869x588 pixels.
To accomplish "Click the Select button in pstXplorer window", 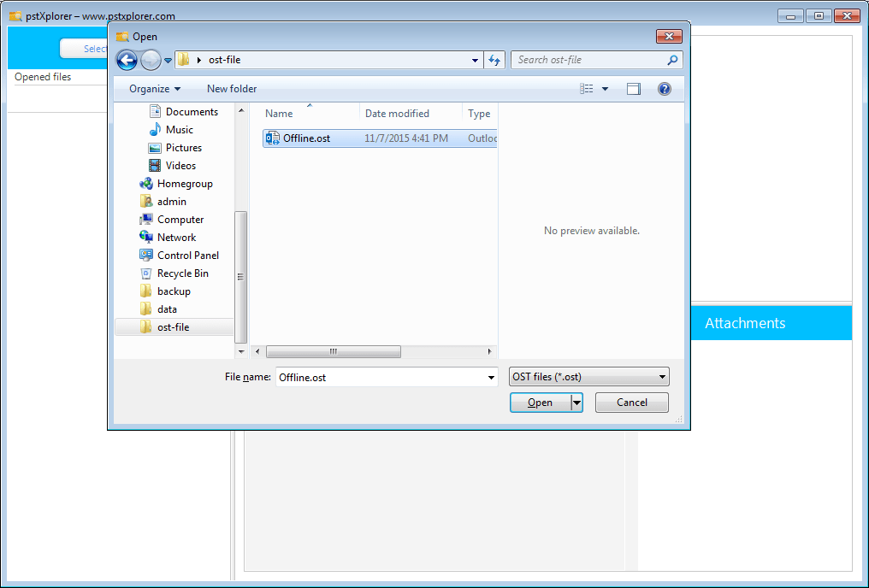I will [x=85, y=49].
